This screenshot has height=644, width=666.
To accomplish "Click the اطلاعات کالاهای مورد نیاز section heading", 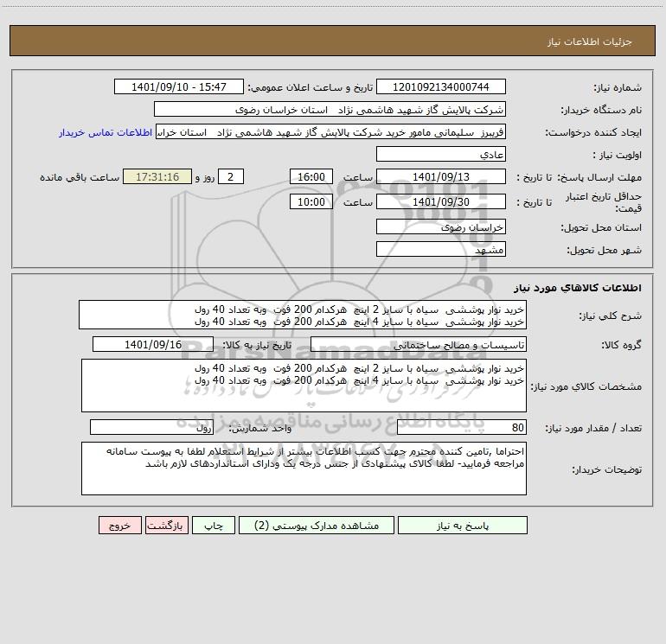I will click(578, 288).
